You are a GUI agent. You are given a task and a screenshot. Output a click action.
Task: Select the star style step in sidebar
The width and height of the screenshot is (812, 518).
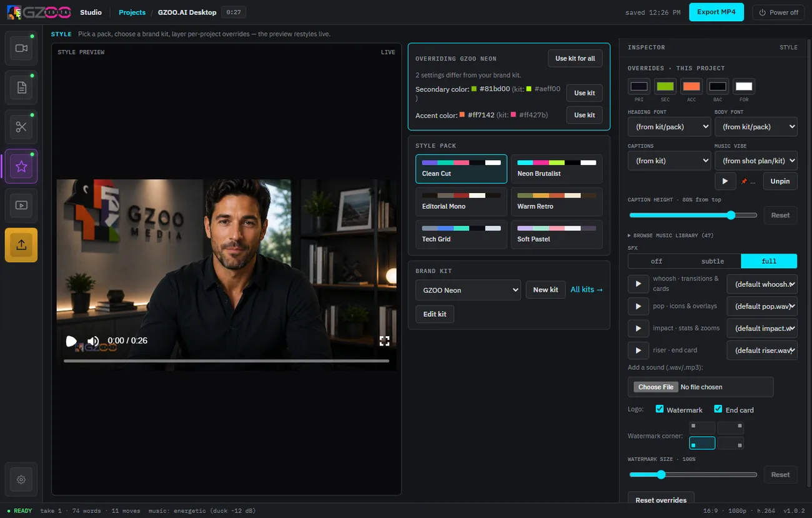21,166
